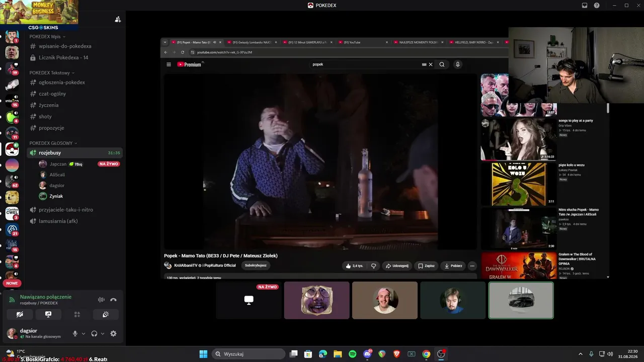The image size is (644, 362).
Task: Open headphone output options arrow
Action: [103, 333]
